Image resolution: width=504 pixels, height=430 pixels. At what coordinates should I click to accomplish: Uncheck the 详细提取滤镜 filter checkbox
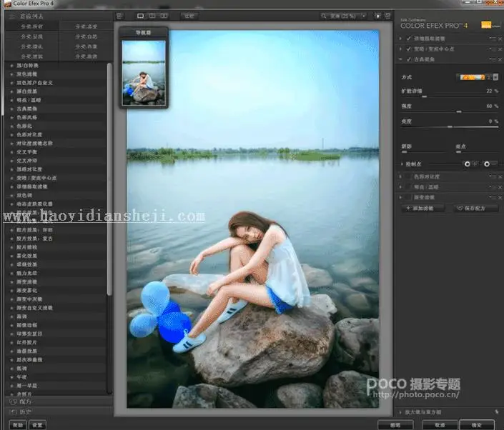coord(408,39)
